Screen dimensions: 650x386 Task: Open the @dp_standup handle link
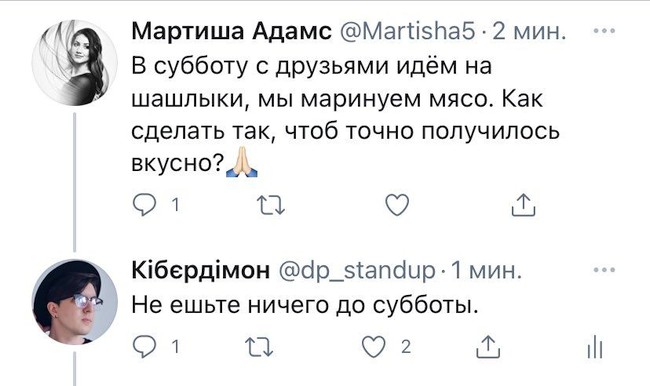pos(357,271)
